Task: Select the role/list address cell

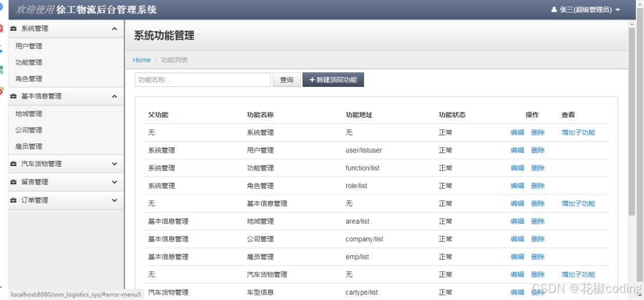Action: pos(357,186)
